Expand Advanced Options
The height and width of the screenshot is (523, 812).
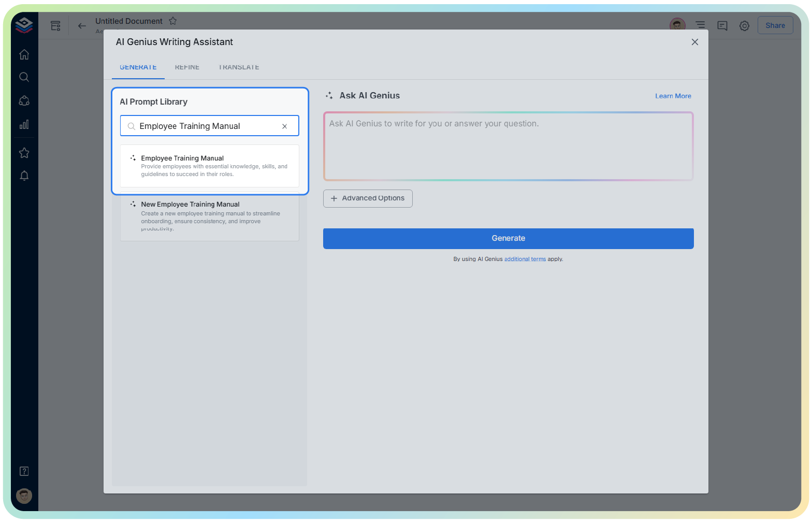pos(368,198)
